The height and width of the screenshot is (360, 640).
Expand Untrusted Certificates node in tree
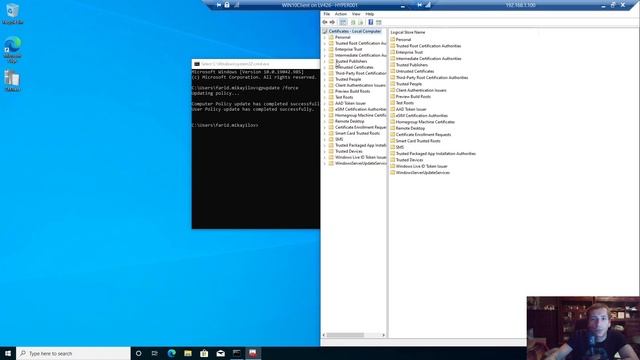click(x=325, y=67)
